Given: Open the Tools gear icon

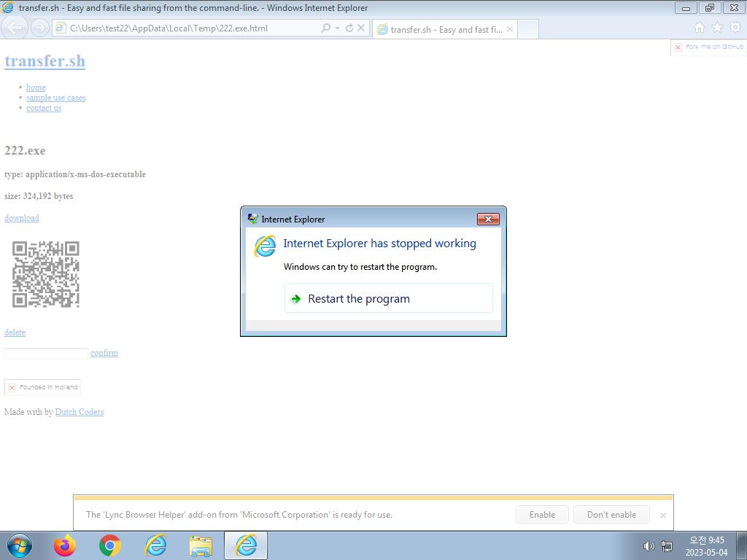Looking at the screenshot, I should coord(735,28).
